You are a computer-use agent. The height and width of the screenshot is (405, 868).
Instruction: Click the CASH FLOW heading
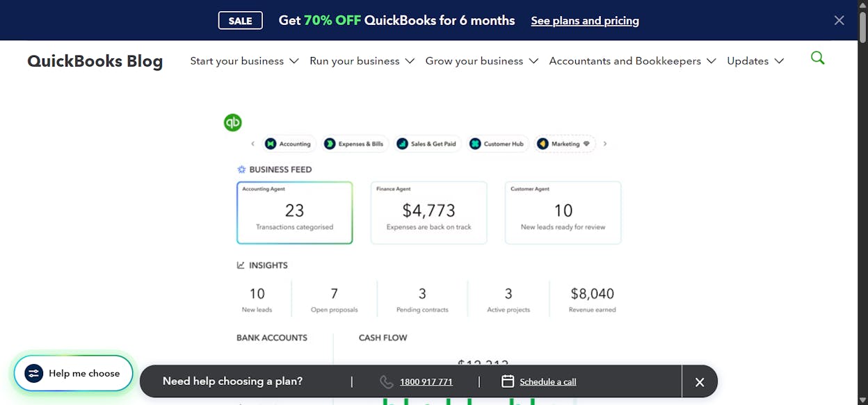(383, 338)
